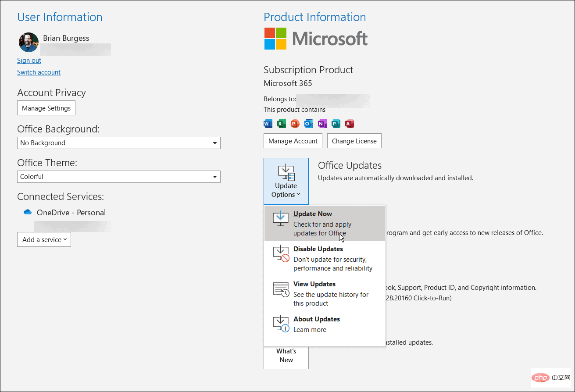
Task: Click the Excel app icon
Action: click(282, 124)
